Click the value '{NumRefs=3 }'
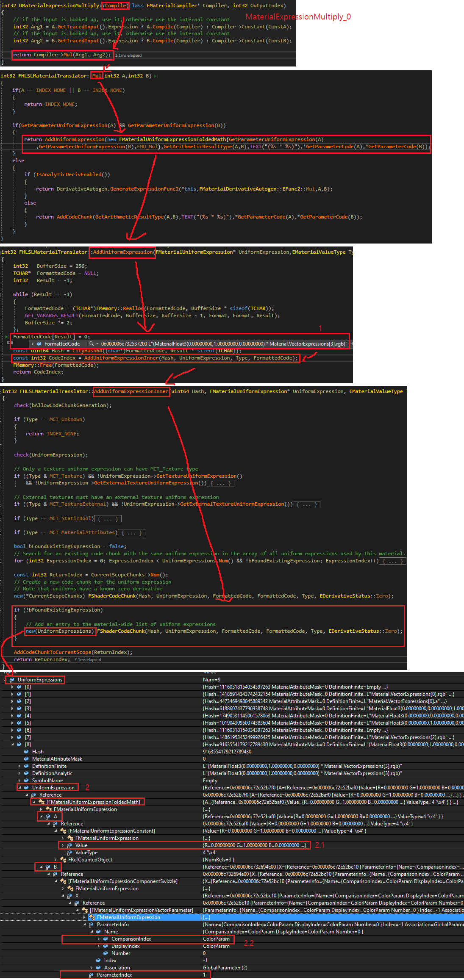This screenshot has width=464, height=980. [x=218, y=860]
